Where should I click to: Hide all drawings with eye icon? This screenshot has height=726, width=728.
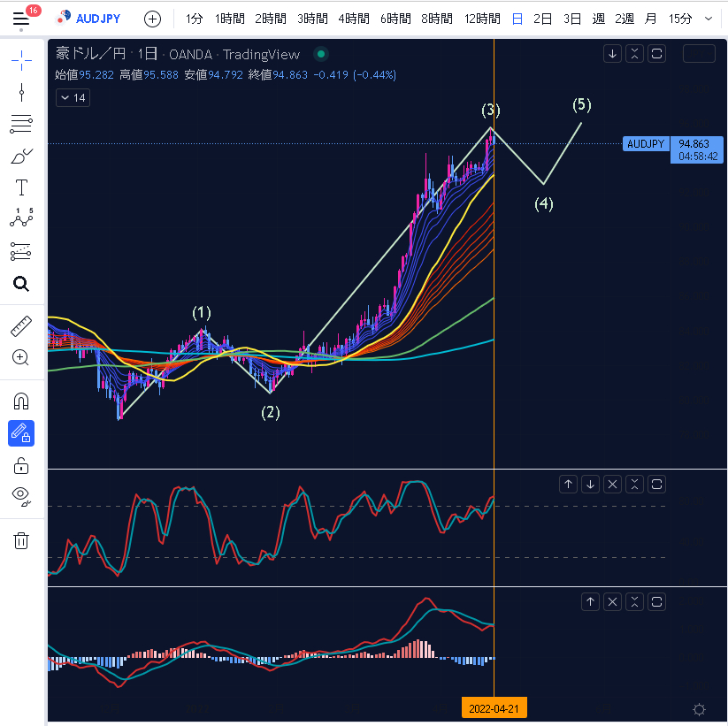21,495
